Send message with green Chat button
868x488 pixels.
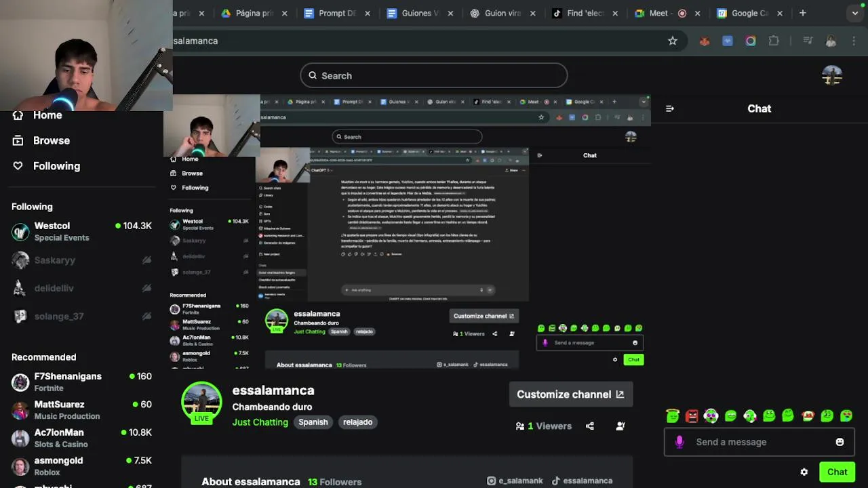click(837, 472)
